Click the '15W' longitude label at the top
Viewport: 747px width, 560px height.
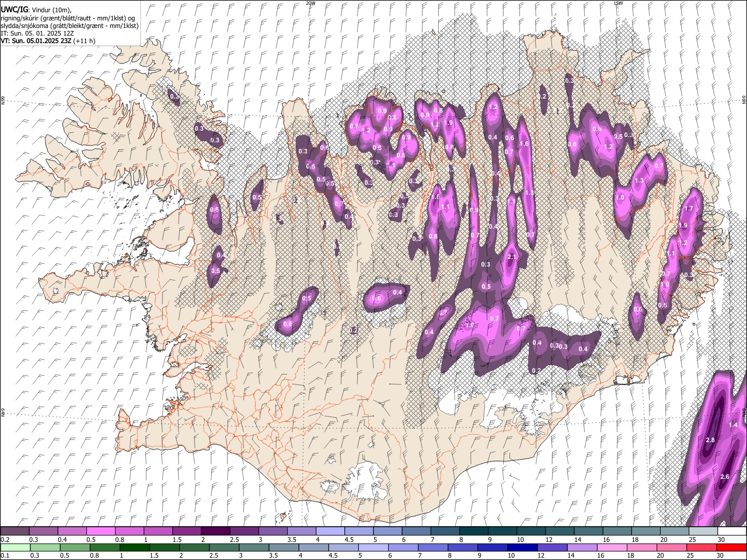pyautogui.click(x=618, y=3)
